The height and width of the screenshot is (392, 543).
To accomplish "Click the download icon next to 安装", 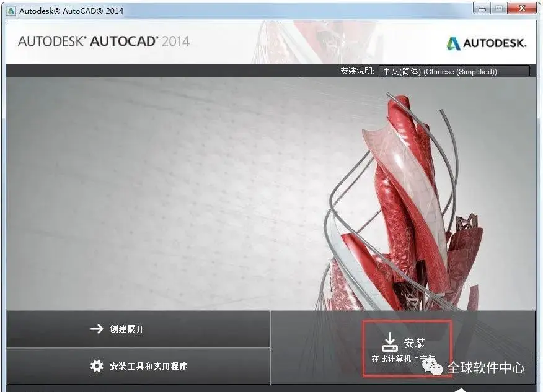I will pyautogui.click(x=390, y=342).
